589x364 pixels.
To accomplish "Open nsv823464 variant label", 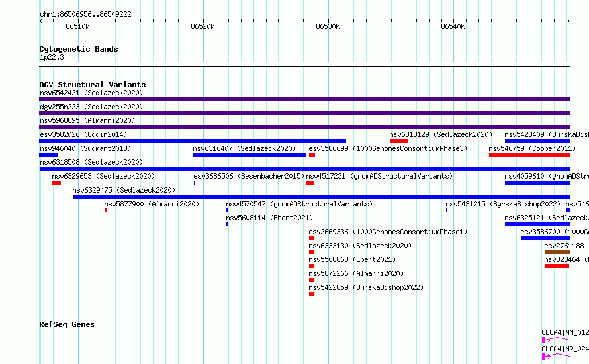I will tap(566, 259).
